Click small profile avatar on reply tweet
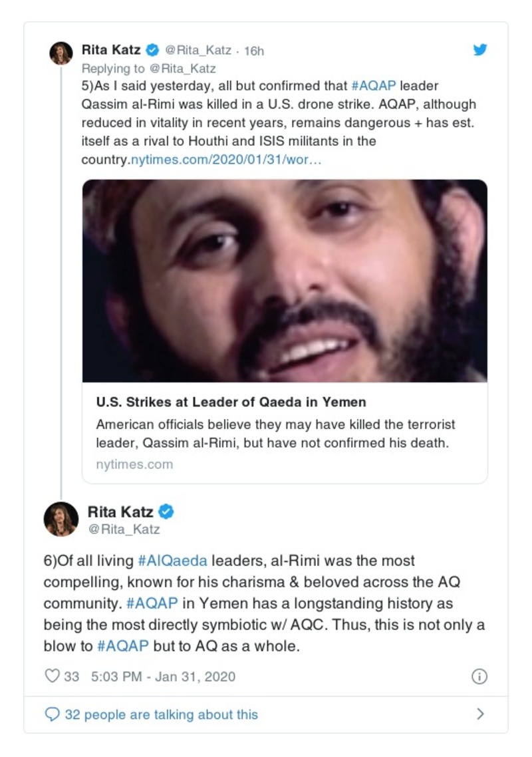The width and height of the screenshot is (532, 757). (x=61, y=53)
